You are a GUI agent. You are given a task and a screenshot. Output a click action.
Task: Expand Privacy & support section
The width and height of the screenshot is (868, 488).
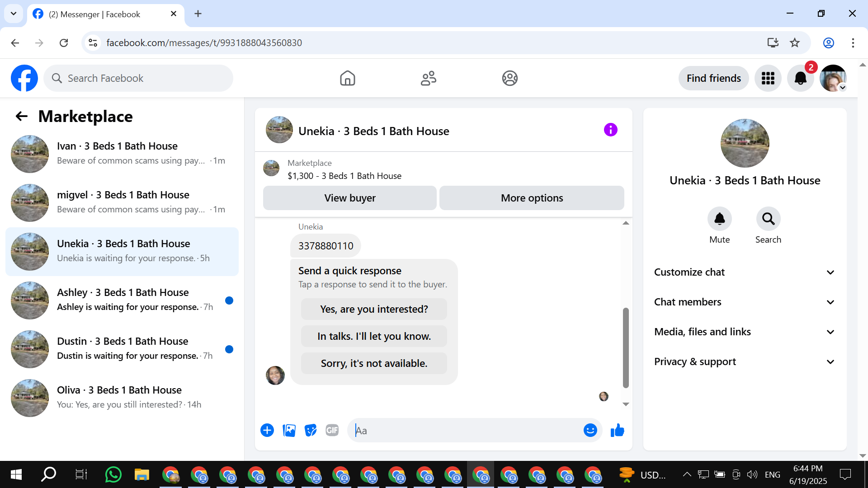pyautogui.click(x=745, y=361)
